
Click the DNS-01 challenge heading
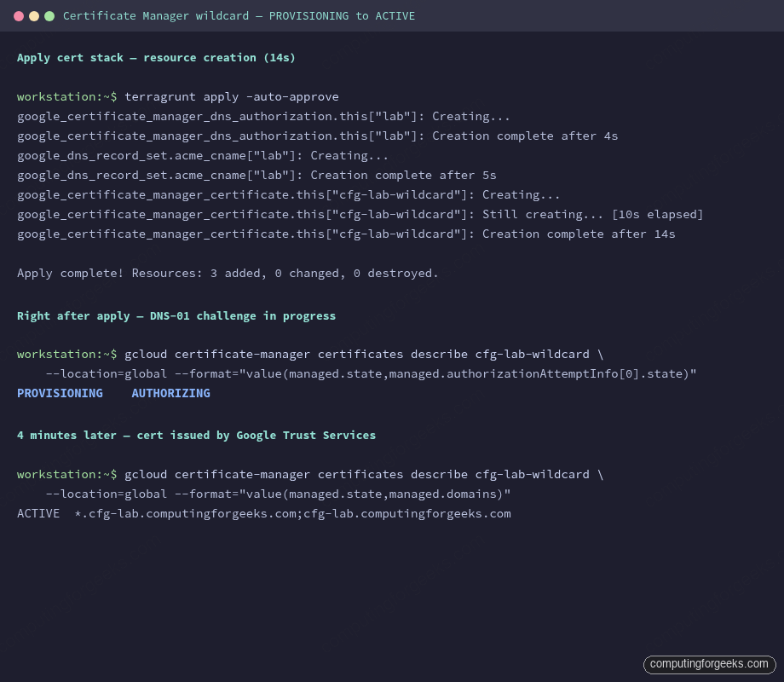coord(176,315)
